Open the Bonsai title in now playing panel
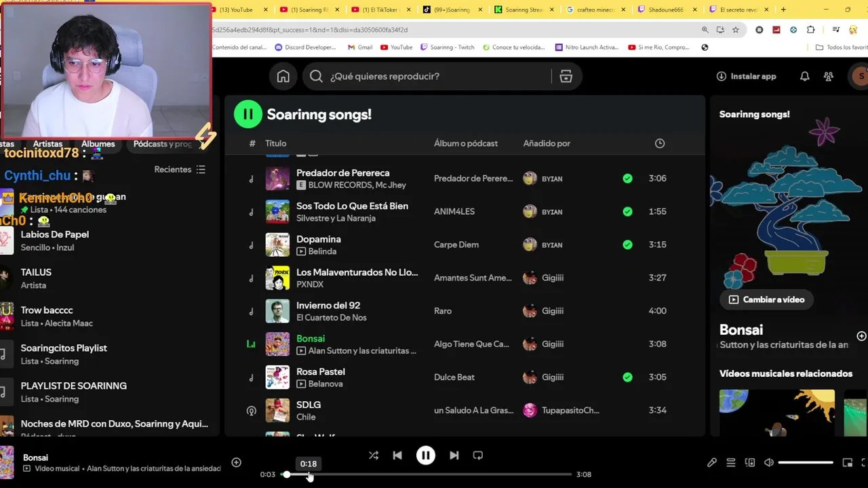The width and height of the screenshot is (868, 488). coord(741,330)
